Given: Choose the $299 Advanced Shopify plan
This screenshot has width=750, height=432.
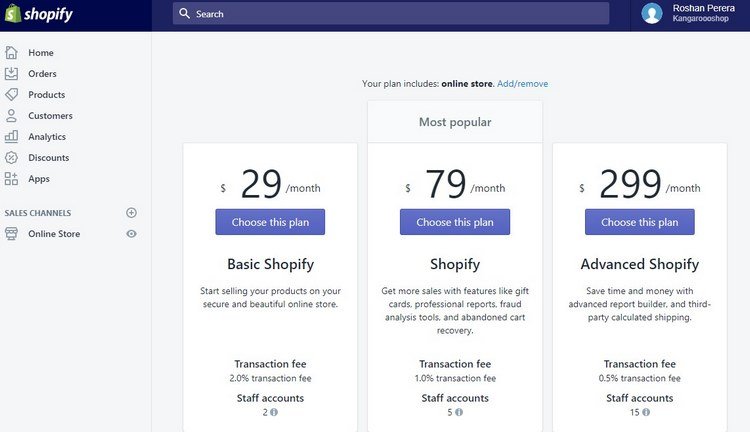Looking at the screenshot, I should click(x=640, y=222).
